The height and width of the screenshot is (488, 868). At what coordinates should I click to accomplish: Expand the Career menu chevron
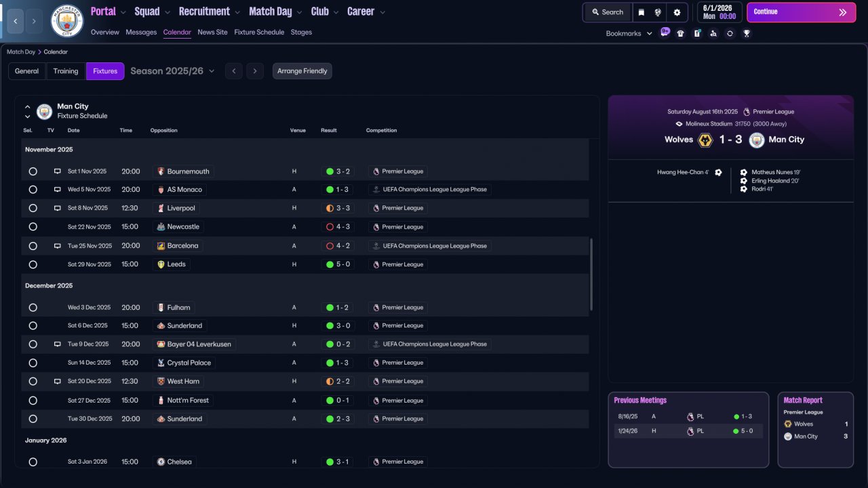coord(382,12)
